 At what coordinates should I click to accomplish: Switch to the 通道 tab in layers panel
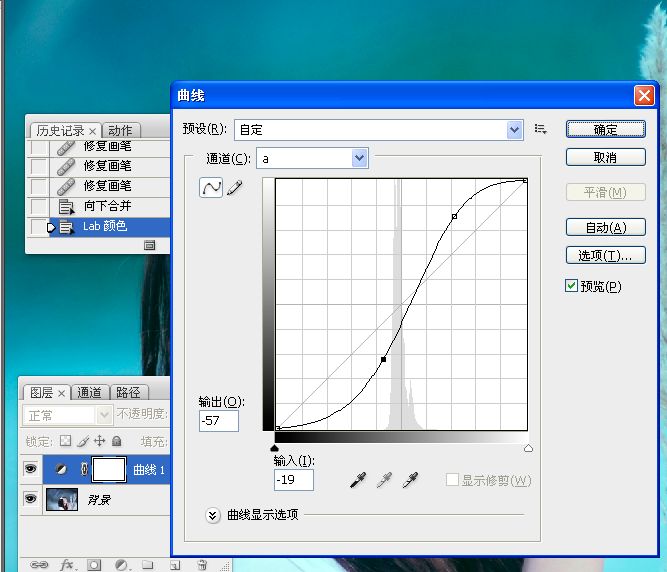coord(89,393)
